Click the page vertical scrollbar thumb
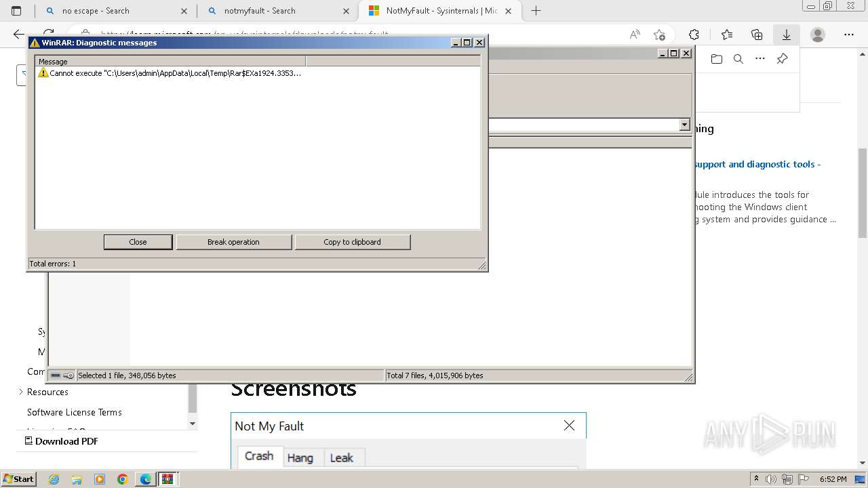 [863, 193]
